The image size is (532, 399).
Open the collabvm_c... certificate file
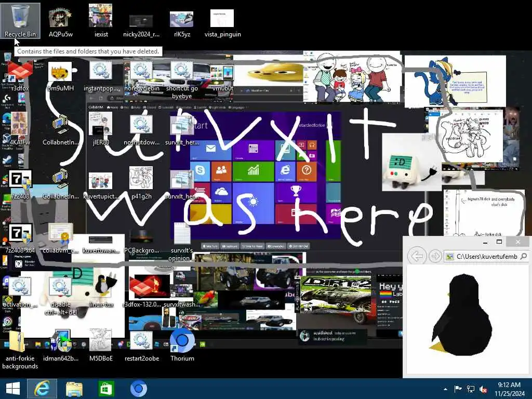(x=60, y=238)
